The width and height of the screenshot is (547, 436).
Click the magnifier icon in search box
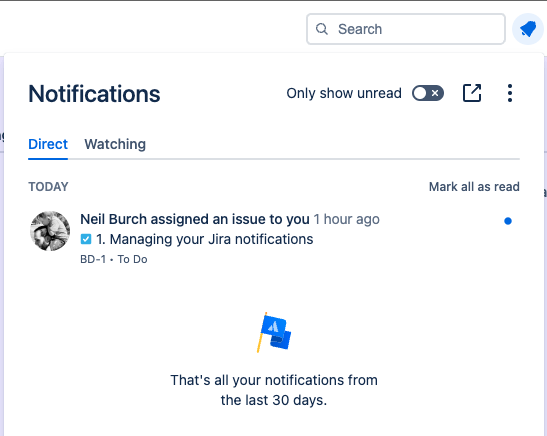coord(322,29)
